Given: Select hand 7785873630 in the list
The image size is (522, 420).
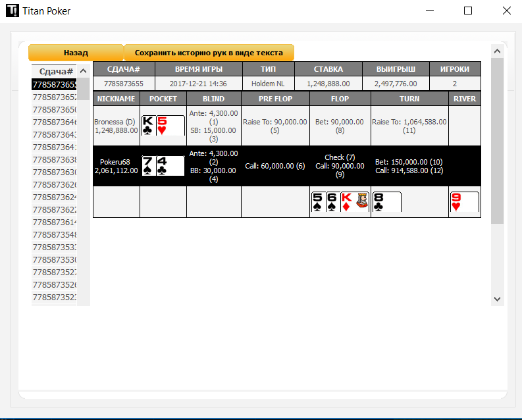Looking at the screenshot, I should click(54, 172).
